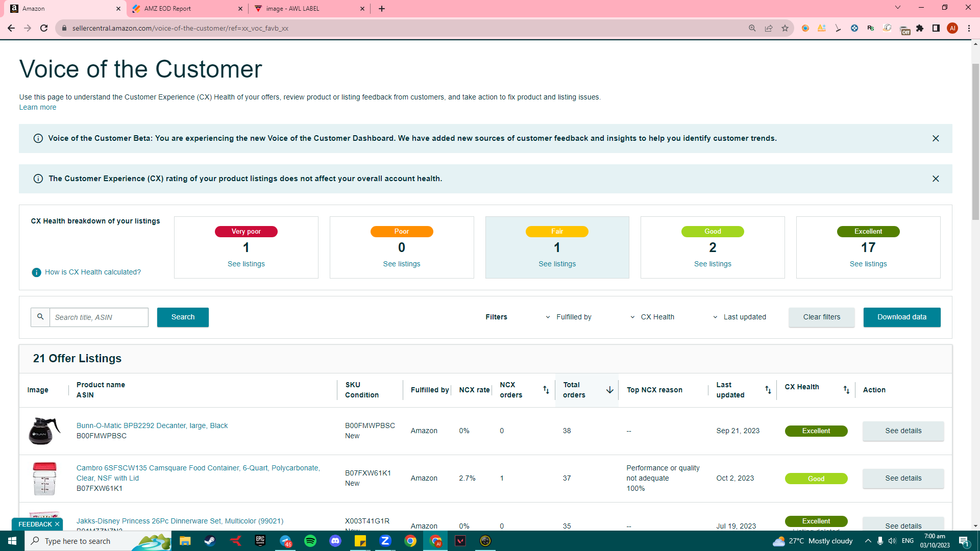Sort the table by NCX orders
This screenshot has width=980, height=551.
tap(546, 390)
